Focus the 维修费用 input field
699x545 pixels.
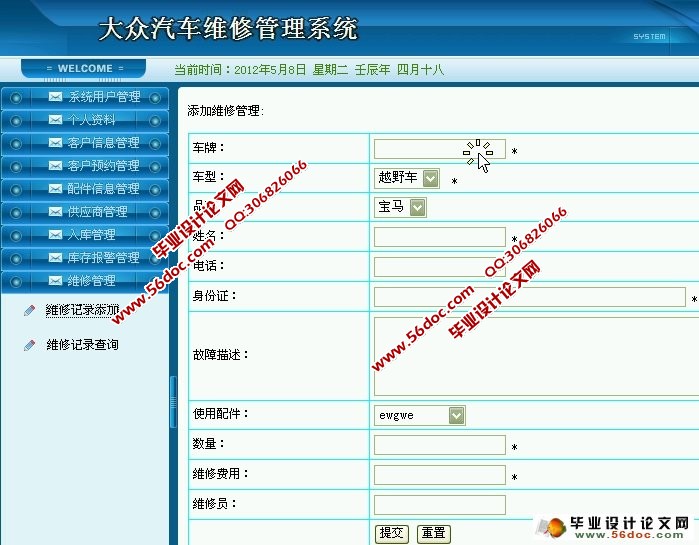(440, 475)
